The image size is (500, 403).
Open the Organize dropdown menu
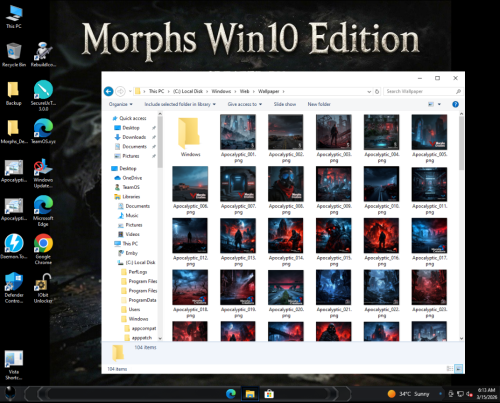[x=121, y=104]
